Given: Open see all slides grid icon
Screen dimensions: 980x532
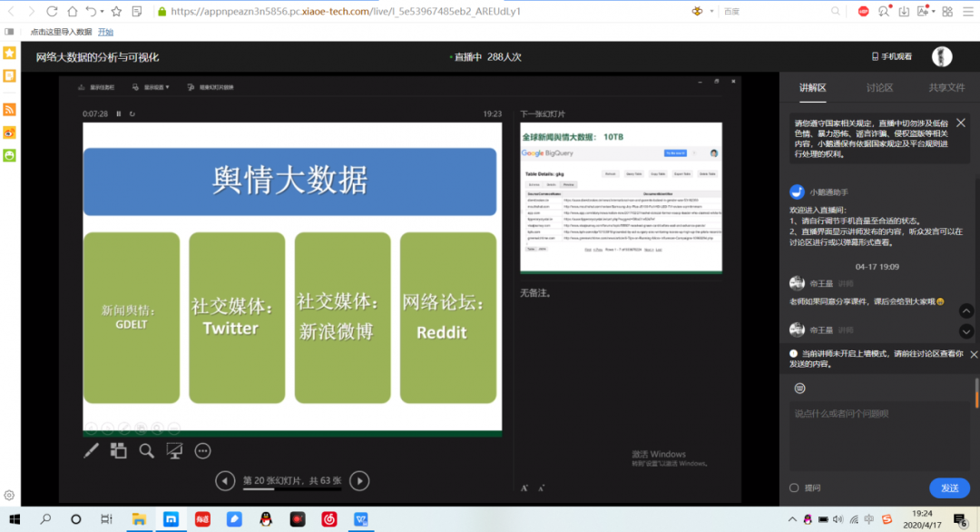Looking at the screenshot, I should tap(118, 450).
